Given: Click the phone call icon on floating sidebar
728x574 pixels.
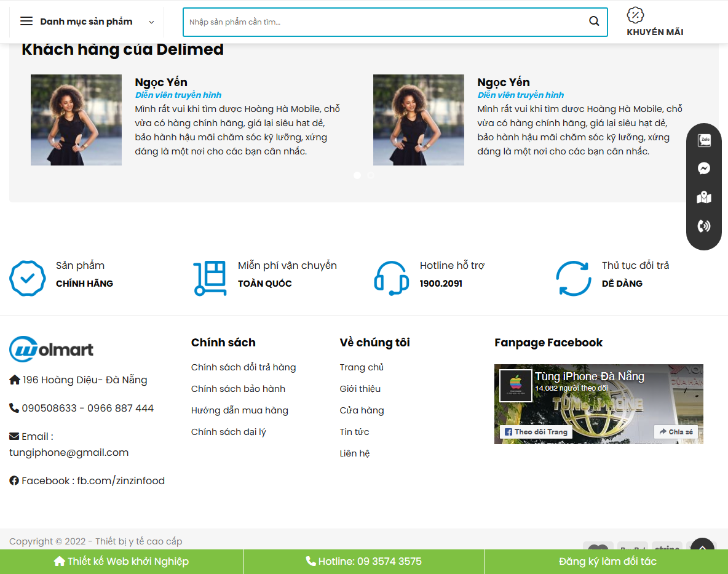Looking at the screenshot, I should pyautogui.click(x=703, y=227).
